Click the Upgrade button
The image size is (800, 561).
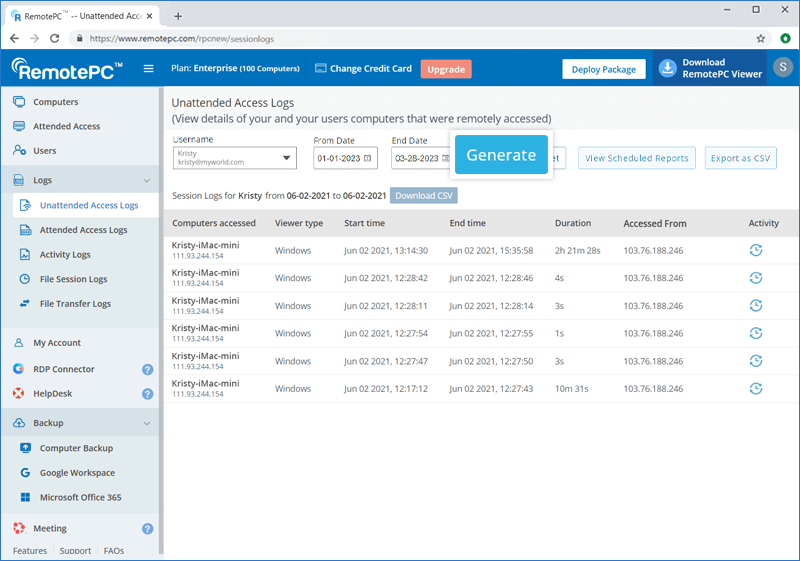[446, 69]
